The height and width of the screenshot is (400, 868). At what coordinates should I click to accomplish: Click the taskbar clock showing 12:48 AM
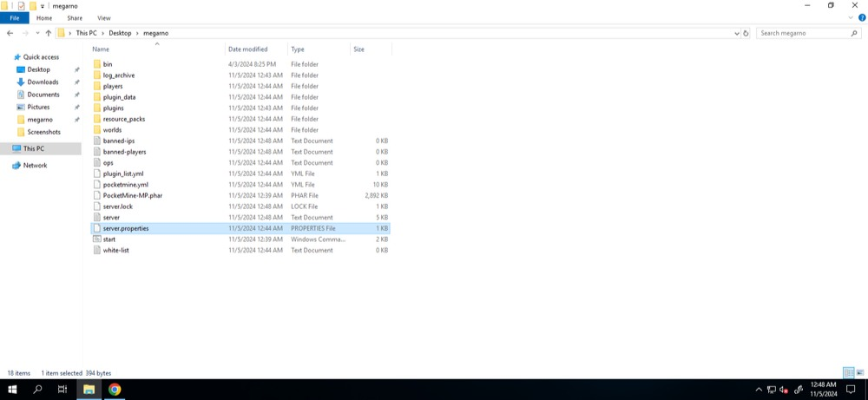click(823, 390)
